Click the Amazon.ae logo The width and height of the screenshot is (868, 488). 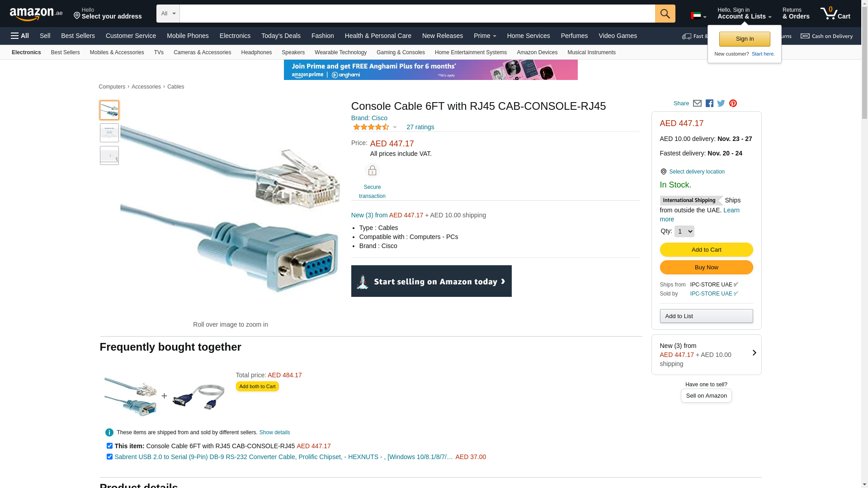(x=36, y=14)
